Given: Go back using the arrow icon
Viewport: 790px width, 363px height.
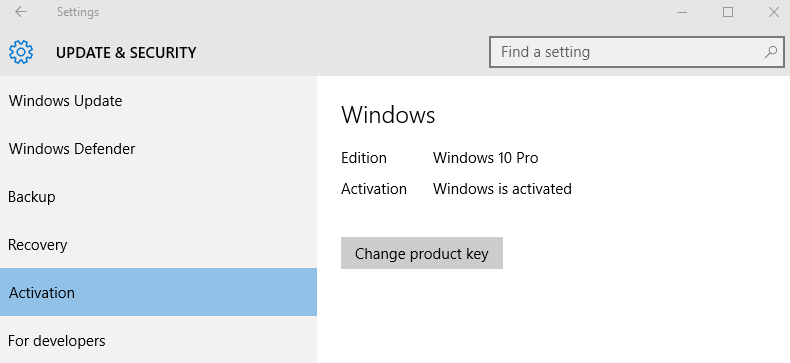Looking at the screenshot, I should (x=21, y=12).
